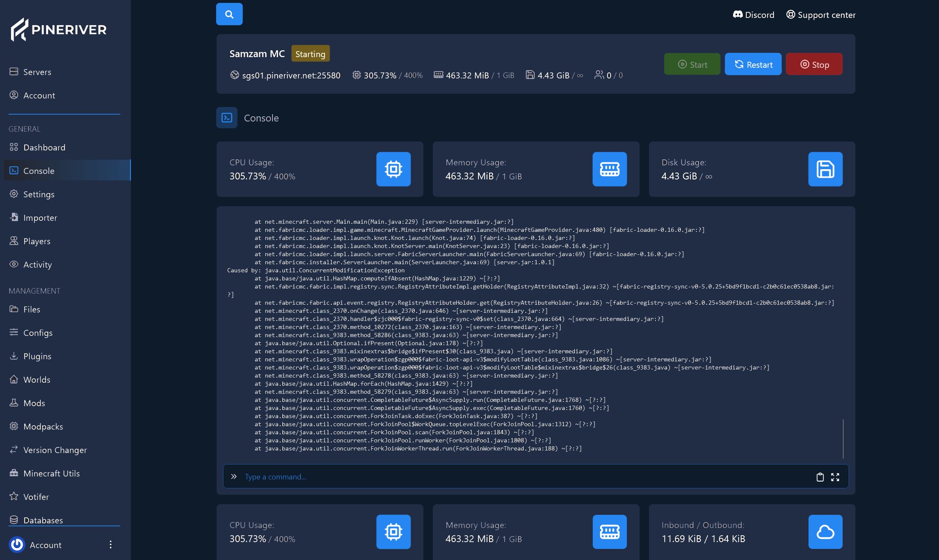Open the Configs page
The width and height of the screenshot is (939, 560).
(x=38, y=333)
